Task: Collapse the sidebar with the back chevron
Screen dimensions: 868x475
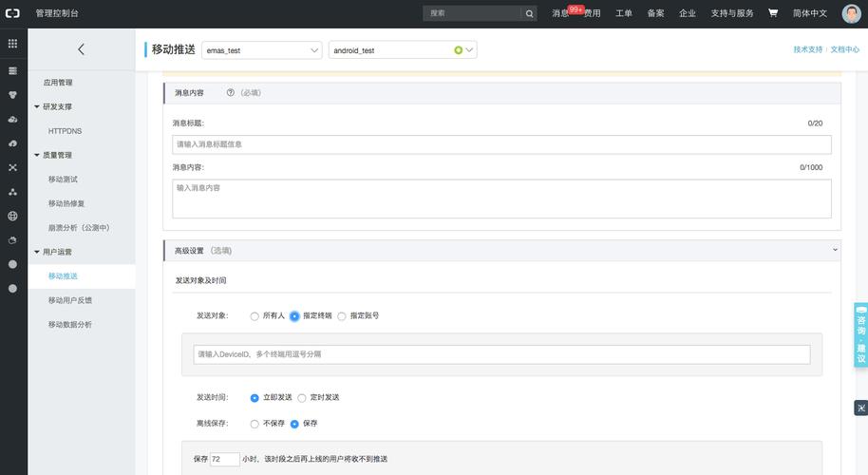Action: click(82, 49)
